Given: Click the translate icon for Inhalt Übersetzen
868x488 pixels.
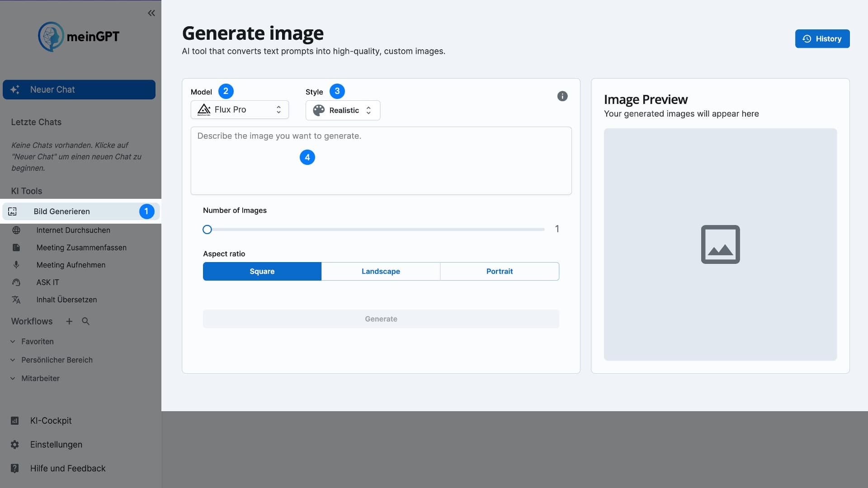Looking at the screenshot, I should [16, 300].
